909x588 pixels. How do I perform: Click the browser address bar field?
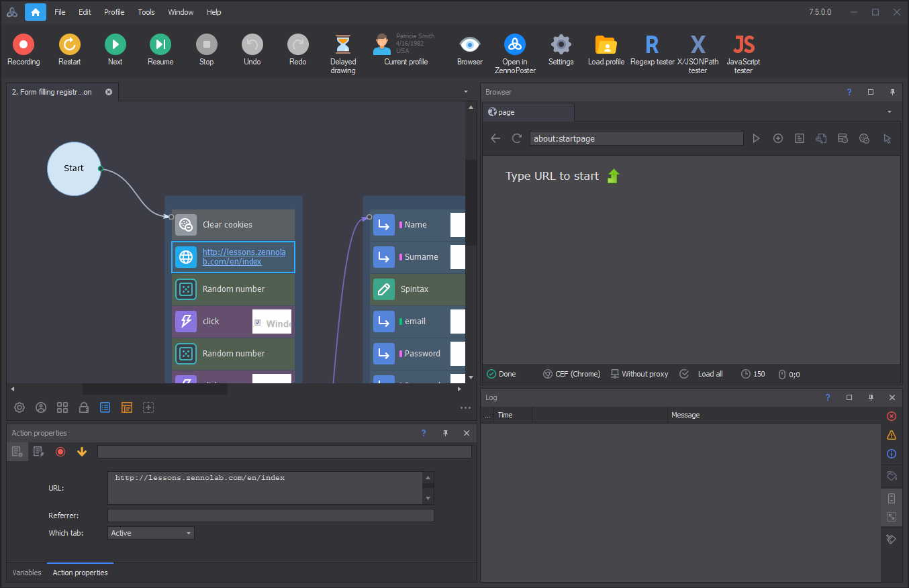point(636,139)
